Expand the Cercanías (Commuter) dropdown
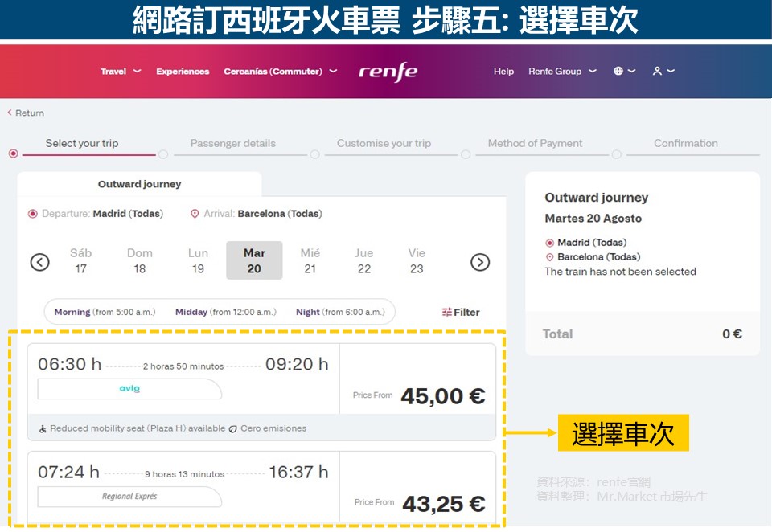Viewport: 772px width, 532px height. pyautogui.click(x=280, y=72)
